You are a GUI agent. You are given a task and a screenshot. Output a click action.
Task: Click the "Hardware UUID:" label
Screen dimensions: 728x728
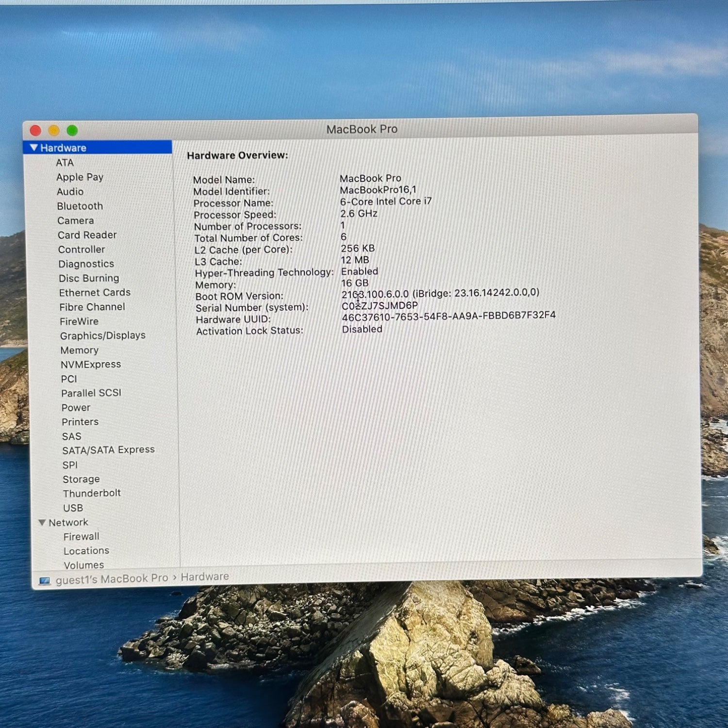coord(233,319)
